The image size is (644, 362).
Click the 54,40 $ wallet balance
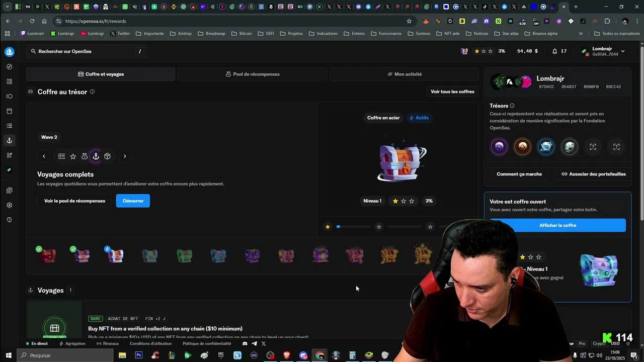click(x=527, y=51)
